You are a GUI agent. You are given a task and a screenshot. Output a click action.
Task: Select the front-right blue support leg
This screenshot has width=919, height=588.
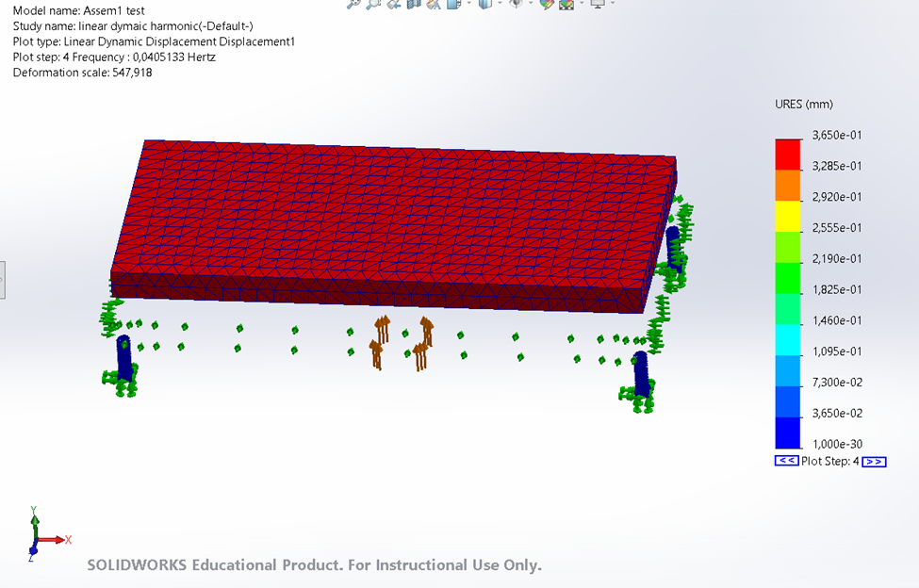pyautogui.click(x=641, y=375)
